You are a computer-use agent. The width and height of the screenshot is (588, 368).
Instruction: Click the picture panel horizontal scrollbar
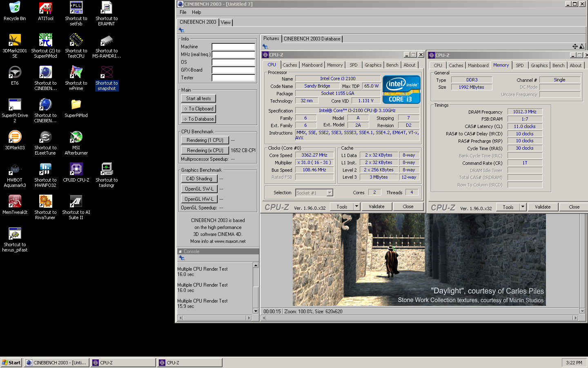coord(420,318)
